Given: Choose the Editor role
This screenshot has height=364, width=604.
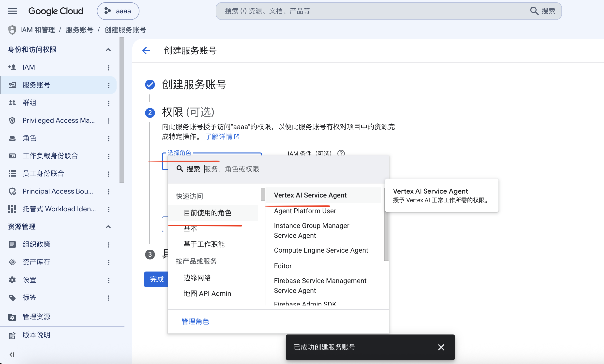Looking at the screenshot, I should (x=323, y=266).
